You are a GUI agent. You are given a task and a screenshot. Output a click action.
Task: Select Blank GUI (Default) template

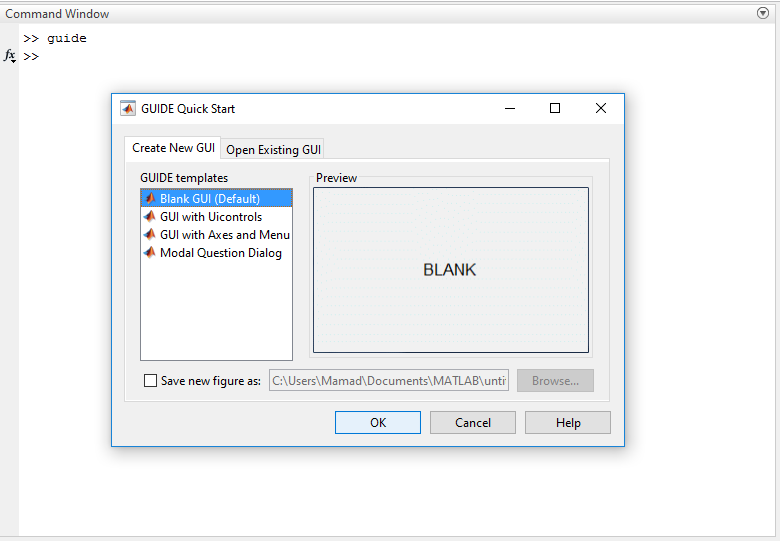(216, 198)
